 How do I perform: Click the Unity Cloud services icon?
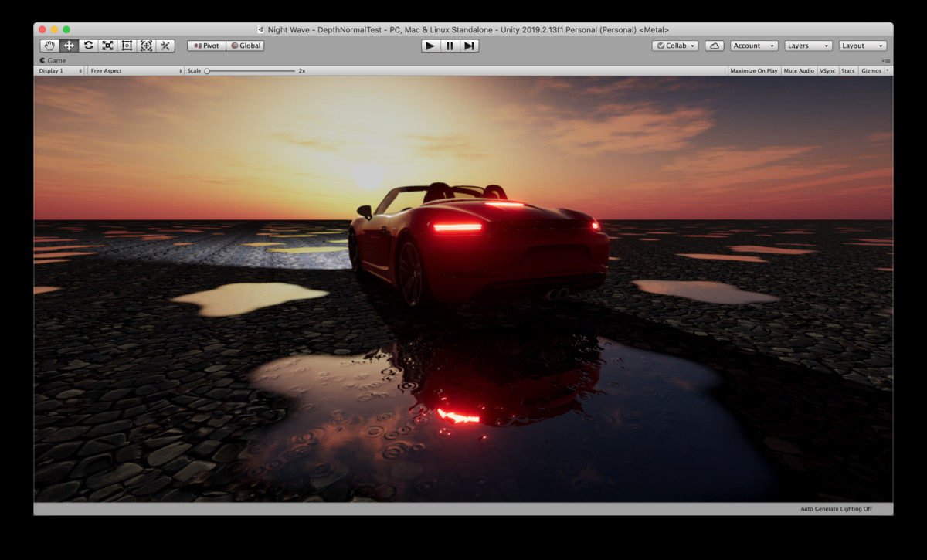pyautogui.click(x=714, y=45)
